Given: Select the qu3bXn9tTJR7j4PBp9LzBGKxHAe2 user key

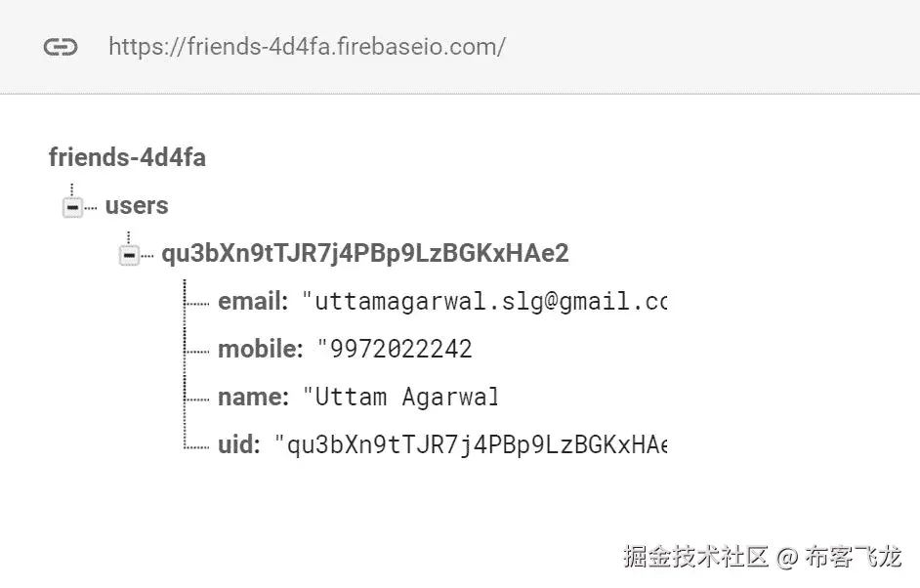Looking at the screenshot, I should pos(365,254).
